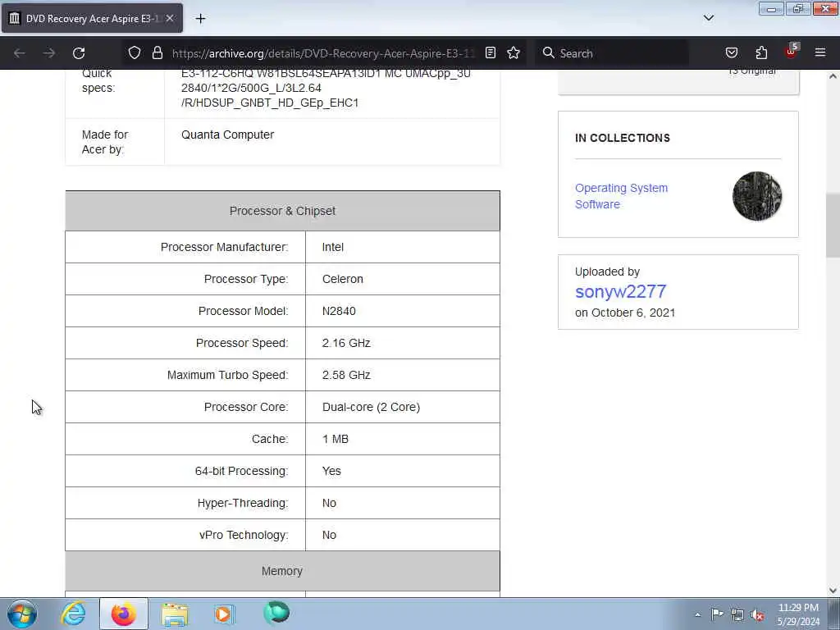The height and width of the screenshot is (630, 840).
Task: Toggle Reader View icon in address bar
Action: click(491, 52)
